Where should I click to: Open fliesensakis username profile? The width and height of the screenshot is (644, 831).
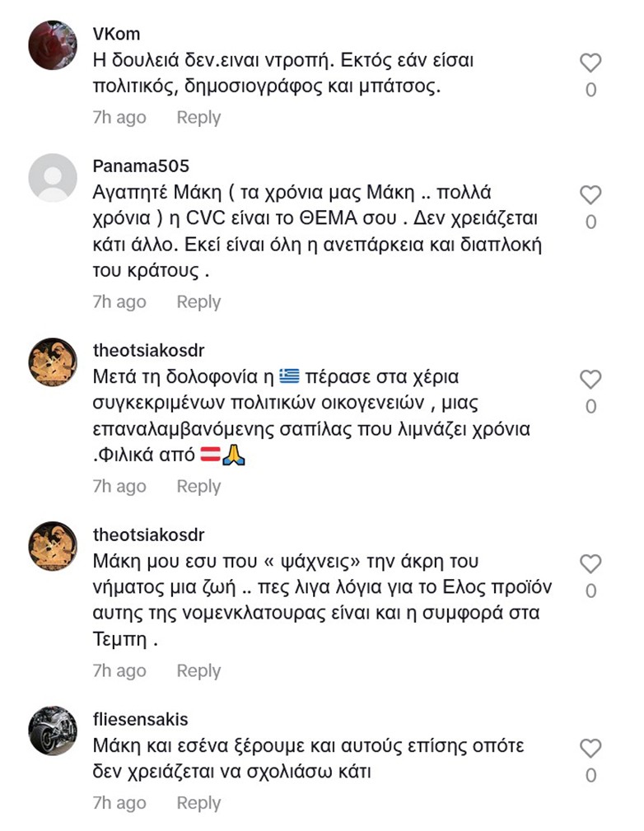pos(140,720)
